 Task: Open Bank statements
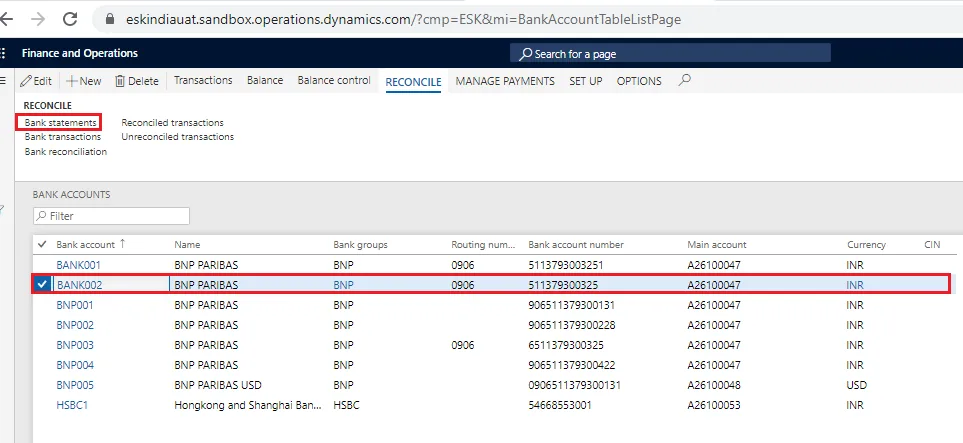60,123
